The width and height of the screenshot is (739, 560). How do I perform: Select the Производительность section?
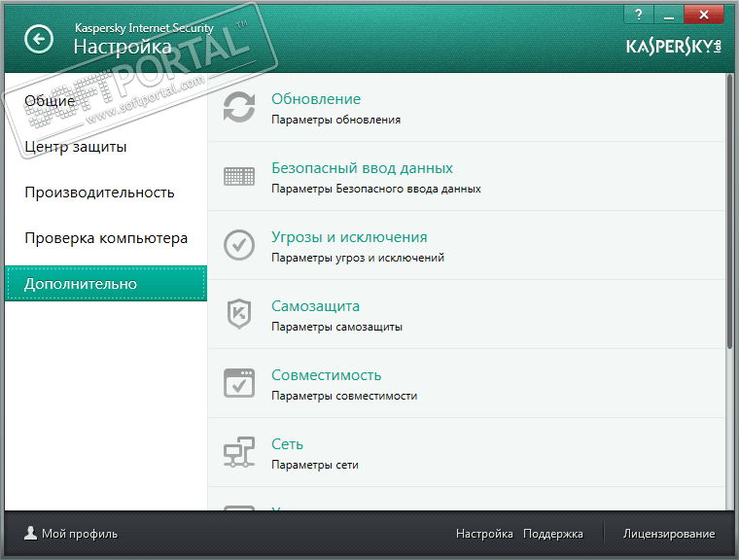pos(99,192)
